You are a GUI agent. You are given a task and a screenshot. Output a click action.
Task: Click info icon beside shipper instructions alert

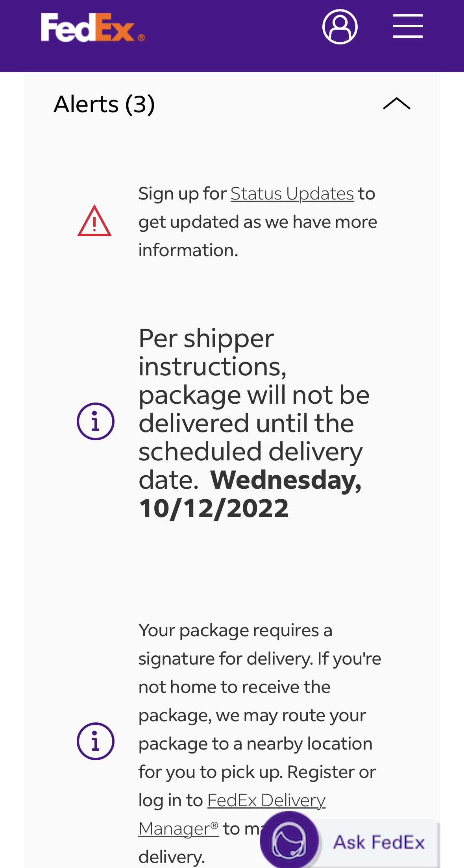(96, 421)
